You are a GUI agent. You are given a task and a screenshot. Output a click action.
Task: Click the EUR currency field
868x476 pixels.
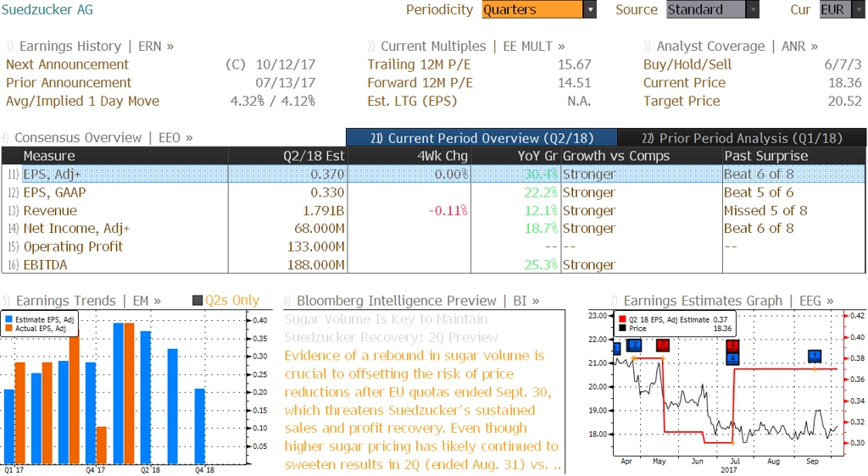(x=835, y=9)
